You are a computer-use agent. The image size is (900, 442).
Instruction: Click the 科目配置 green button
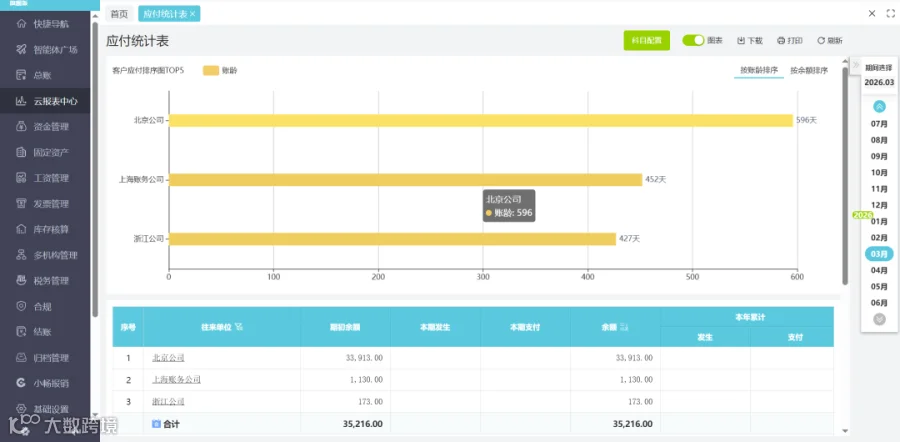coord(646,41)
